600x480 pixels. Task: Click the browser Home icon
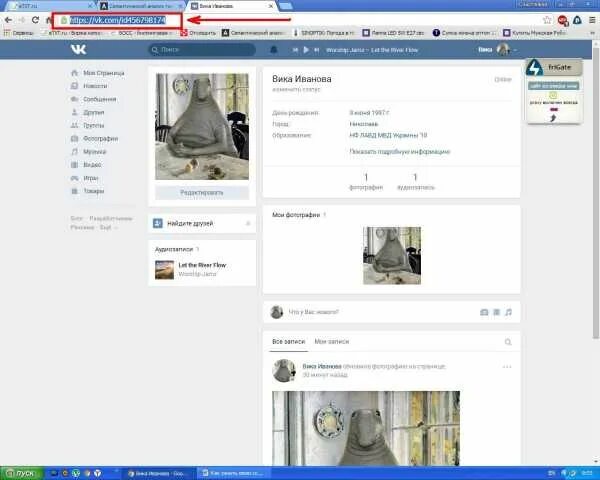coord(49,20)
